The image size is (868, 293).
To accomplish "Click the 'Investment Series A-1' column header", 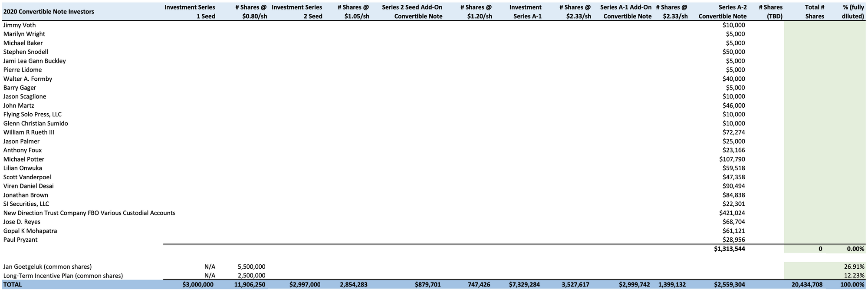I will pyautogui.click(x=526, y=12).
